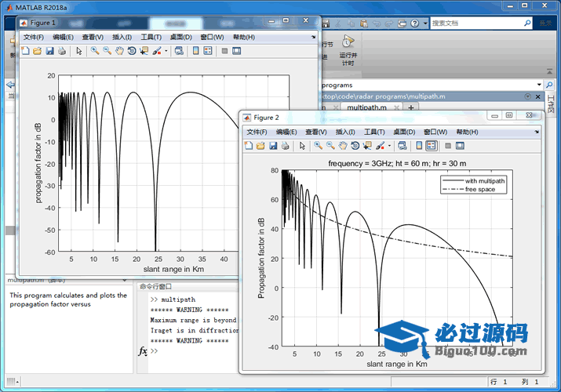
Task: Save figure icon in Figure 2 toolbar
Action: point(273,146)
